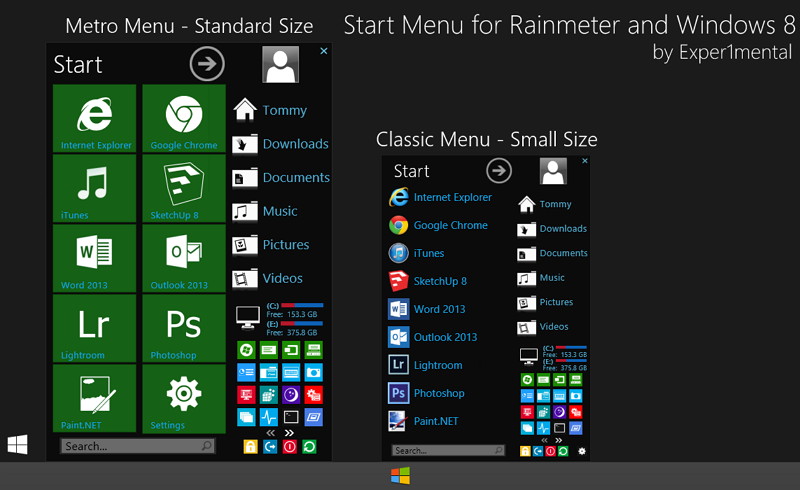Click the Start arrow button in Metro Menu
Image resolution: width=800 pixels, height=490 pixels.
click(x=207, y=64)
